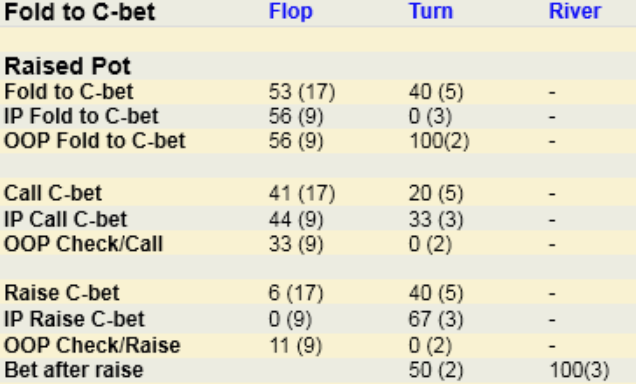The height and width of the screenshot is (384, 636).
Task: Click the IP Fold to C-bet row label
Action: 81,116
